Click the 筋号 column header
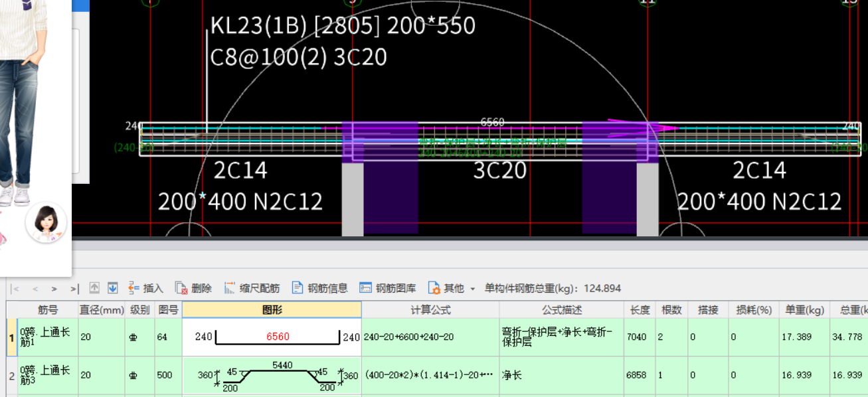868x397 pixels. pos(48,309)
